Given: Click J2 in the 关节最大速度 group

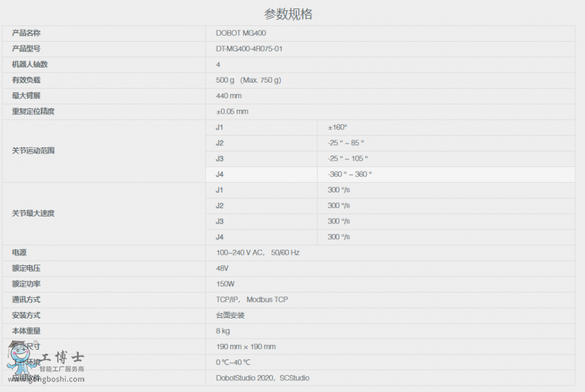Looking at the screenshot, I should coord(220,205).
